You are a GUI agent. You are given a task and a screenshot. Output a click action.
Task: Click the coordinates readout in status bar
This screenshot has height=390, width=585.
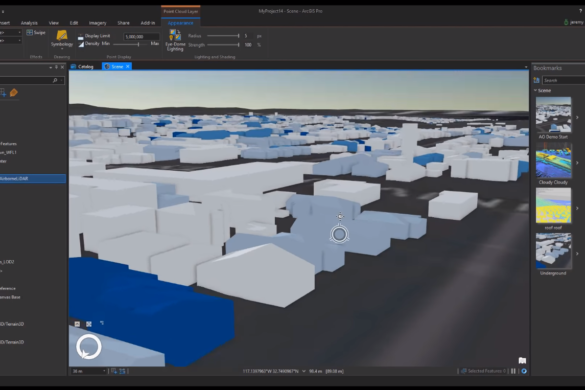pos(270,371)
